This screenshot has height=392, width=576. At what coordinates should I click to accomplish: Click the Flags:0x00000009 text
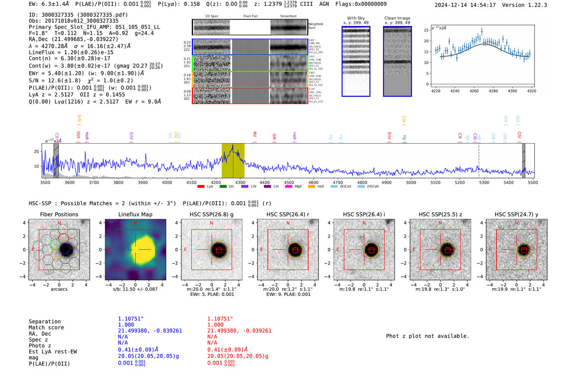click(361, 4)
